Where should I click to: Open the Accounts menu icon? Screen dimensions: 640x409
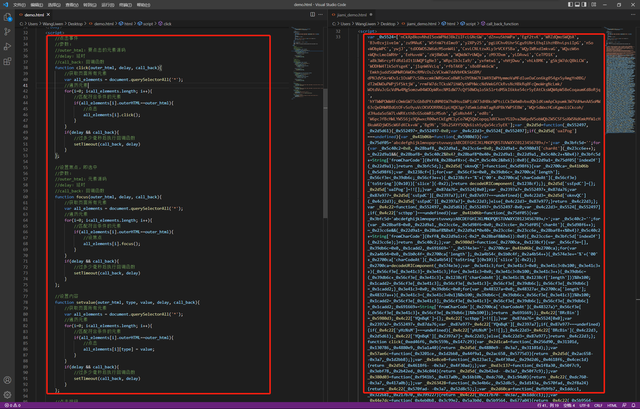tap(7, 380)
